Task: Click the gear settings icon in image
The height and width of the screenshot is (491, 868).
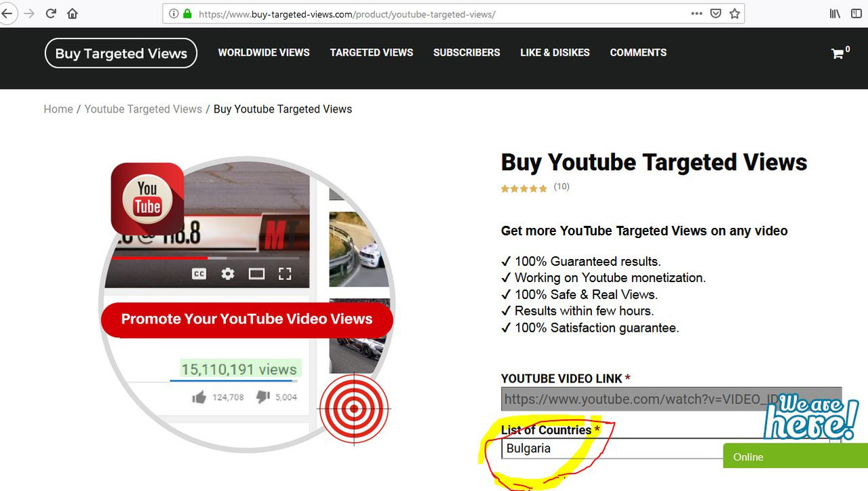Action: coord(228,274)
